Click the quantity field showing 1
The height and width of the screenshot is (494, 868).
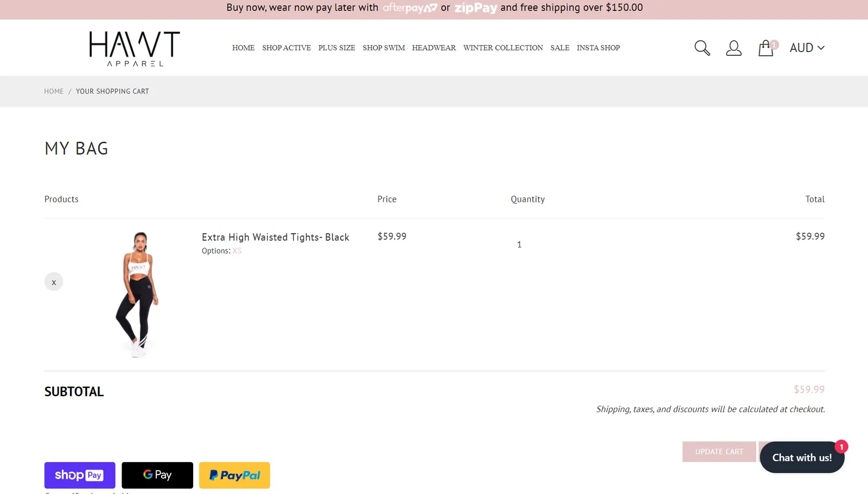tap(519, 245)
